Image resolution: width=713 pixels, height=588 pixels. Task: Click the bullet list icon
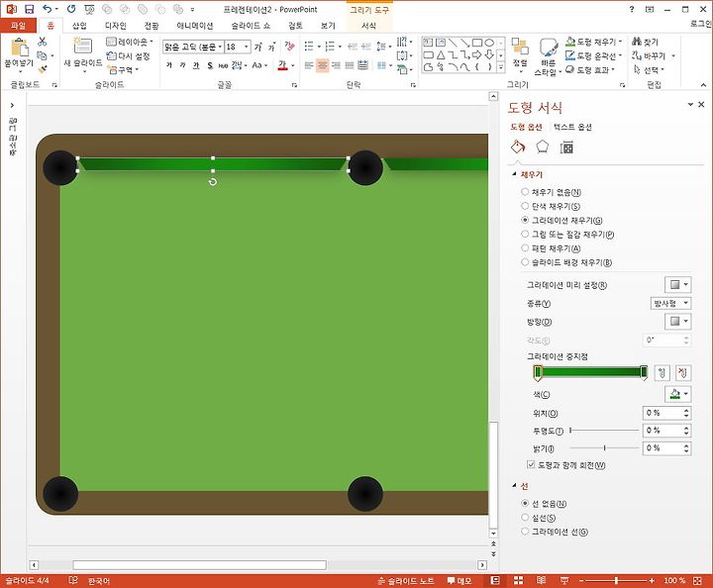(309, 46)
